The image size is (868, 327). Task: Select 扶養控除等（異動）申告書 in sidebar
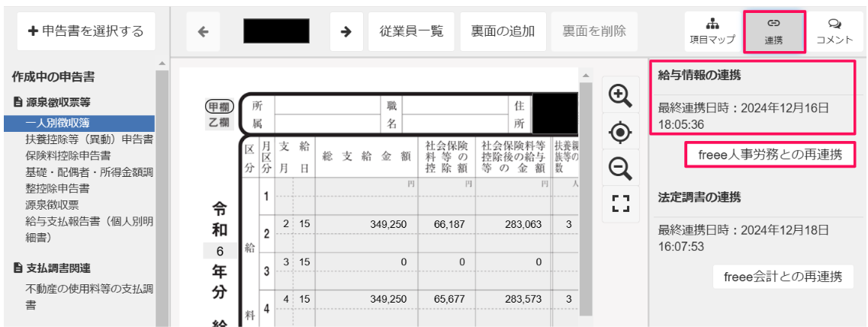pyautogui.click(x=88, y=140)
